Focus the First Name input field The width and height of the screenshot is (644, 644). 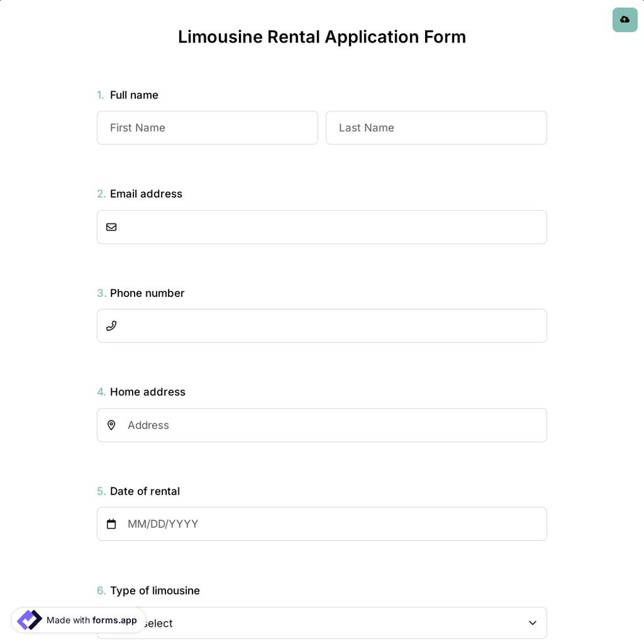coord(207,128)
